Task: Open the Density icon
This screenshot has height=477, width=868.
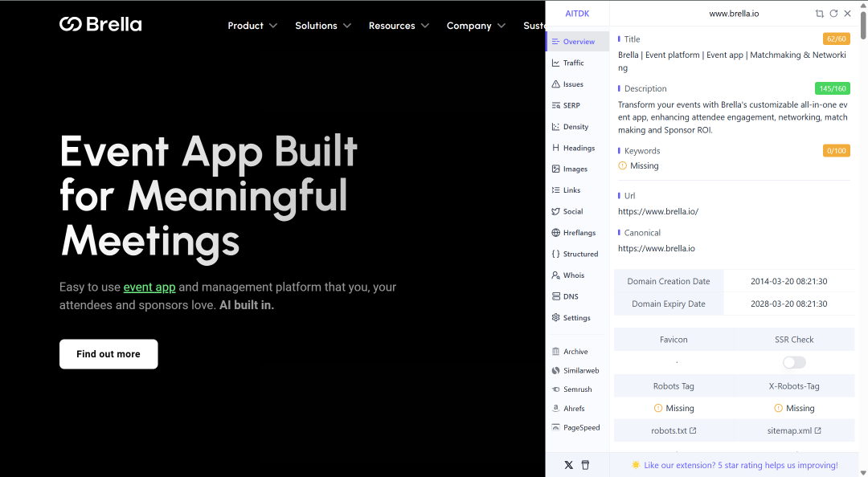Action: [556, 127]
